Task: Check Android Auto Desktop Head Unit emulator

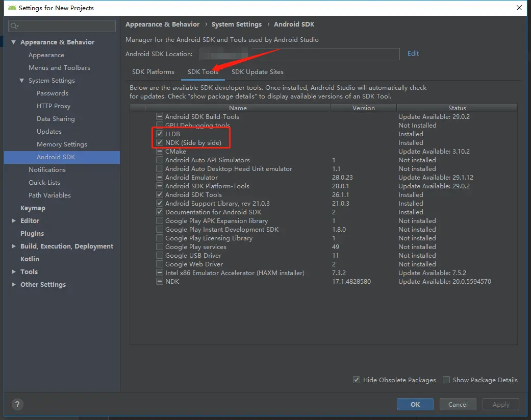Action: pos(160,169)
